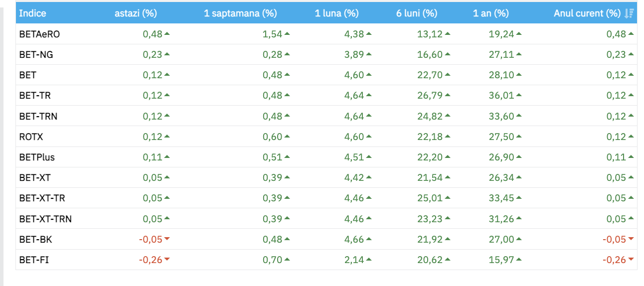Click the BET 6 luni value 22,70
Viewport: 644px width, 286px height.
point(430,75)
